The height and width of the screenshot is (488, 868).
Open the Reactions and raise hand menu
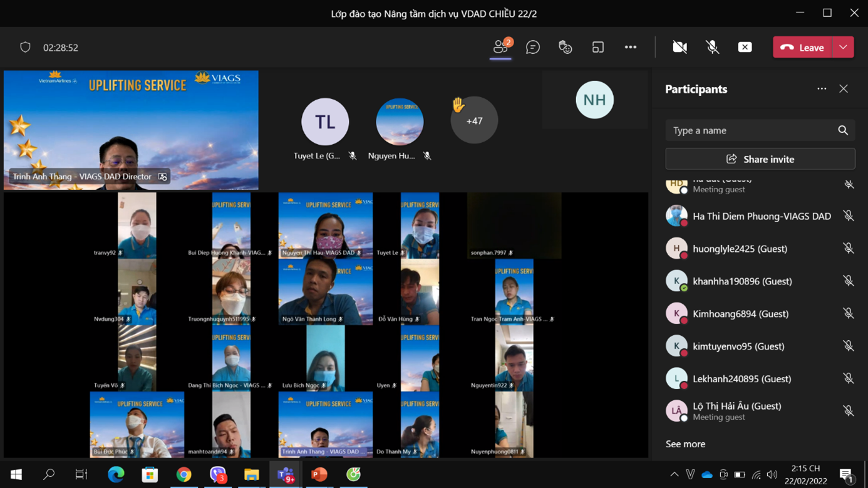pos(566,47)
